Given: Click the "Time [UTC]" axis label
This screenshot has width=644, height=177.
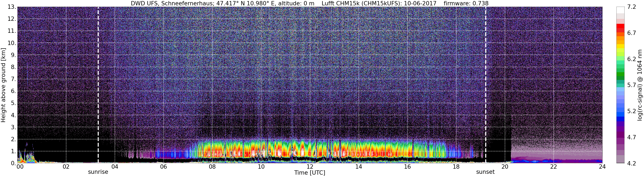Looking at the screenshot, I should click(x=309, y=173).
